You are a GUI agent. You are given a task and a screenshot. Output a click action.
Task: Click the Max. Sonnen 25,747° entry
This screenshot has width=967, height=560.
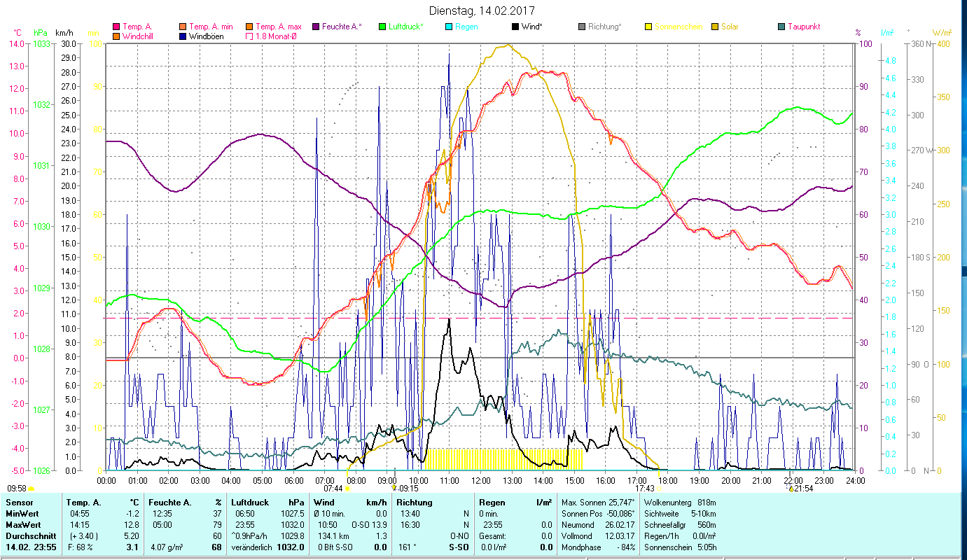click(x=599, y=502)
